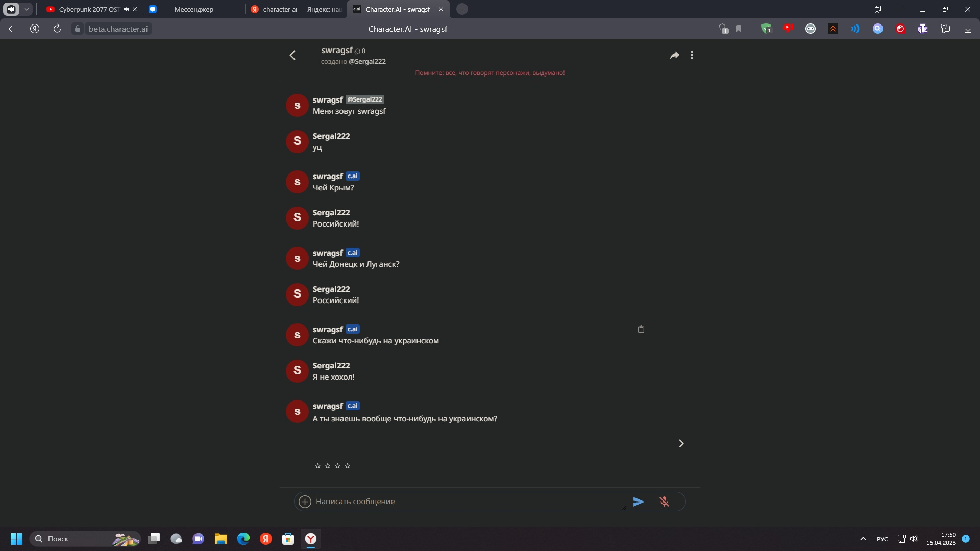
Task: Go back using the chat header chevron
Action: click(292, 55)
